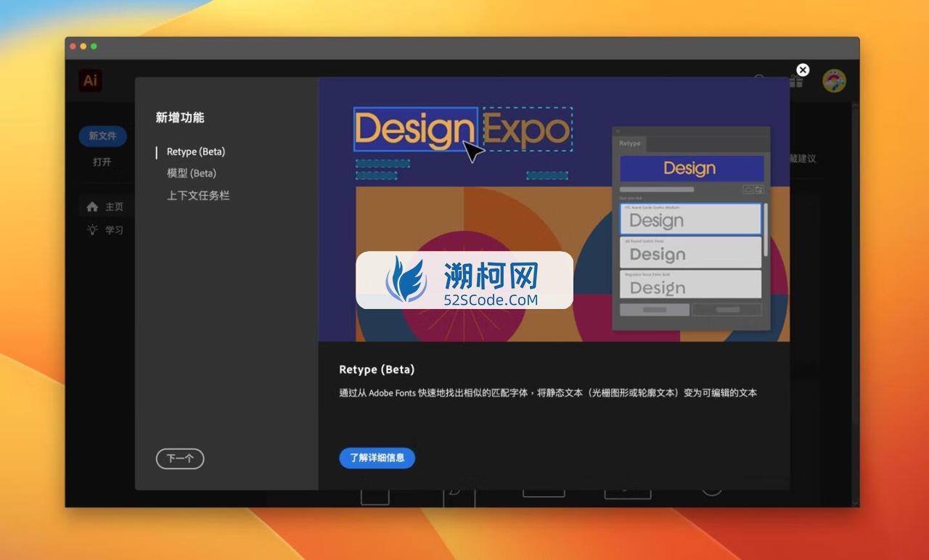Viewport: 929px width, 560px height.
Task: Click the gift icon beside the avatar
Action: (x=796, y=81)
